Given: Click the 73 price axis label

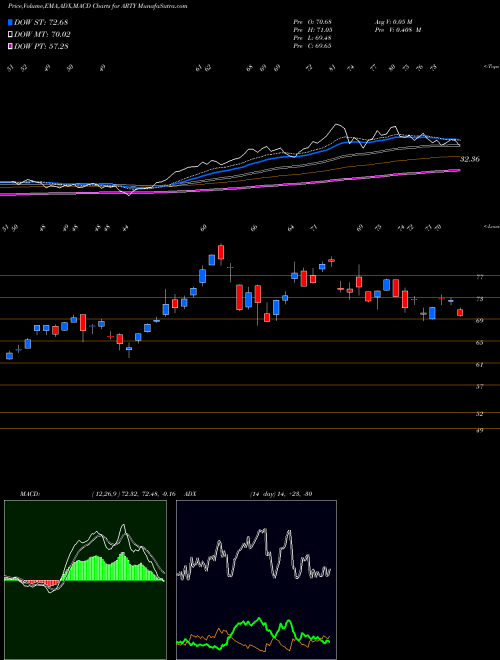Looking at the screenshot, I should pyautogui.click(x=479, y=299).
